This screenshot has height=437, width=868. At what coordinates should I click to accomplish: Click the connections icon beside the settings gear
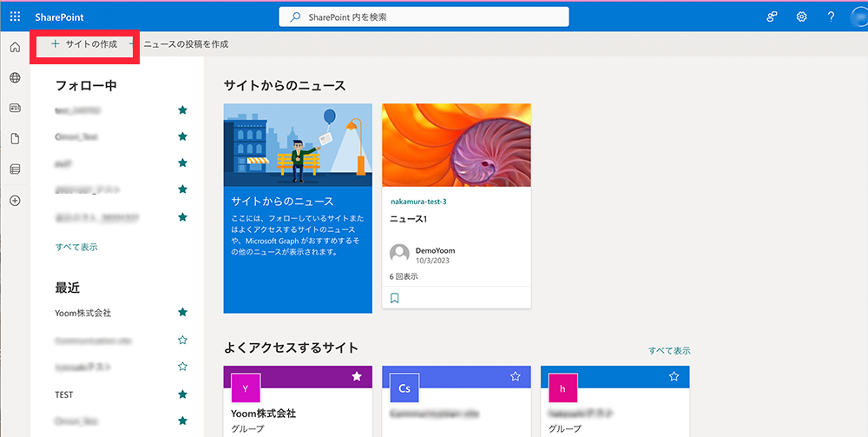point(772,17)
